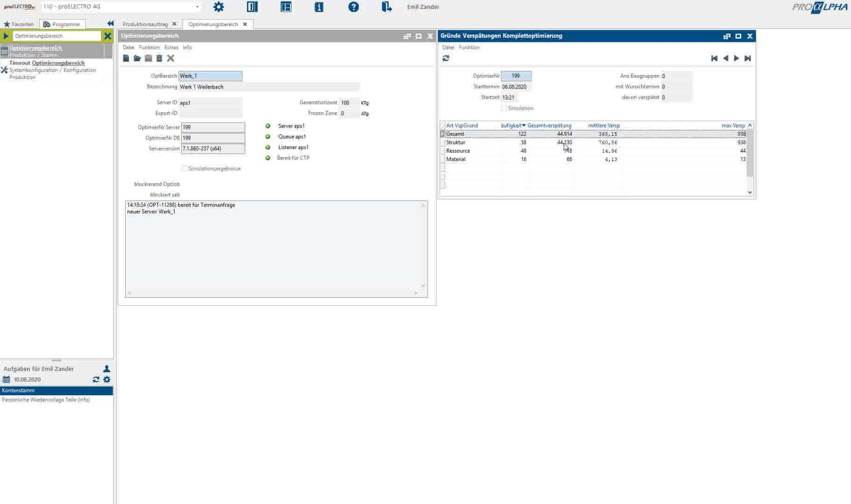Refresh the Aufgaben task list
Image resolution: width=851 pixels, height=504 pixels.
click(x=96, y=379)
